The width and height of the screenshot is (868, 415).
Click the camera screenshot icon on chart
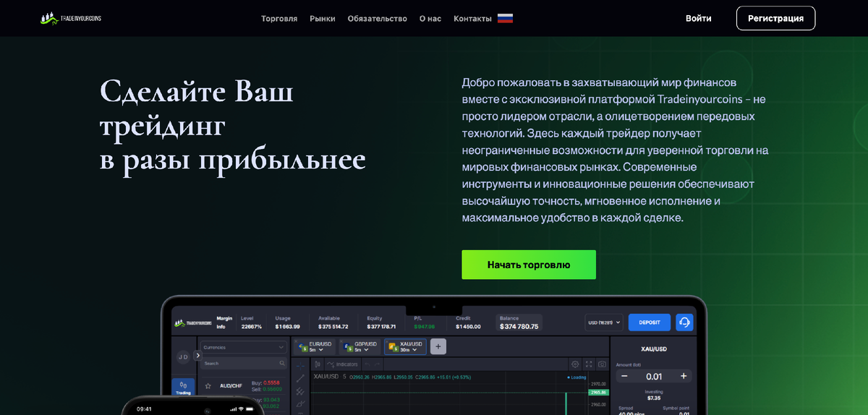(602, 364)
